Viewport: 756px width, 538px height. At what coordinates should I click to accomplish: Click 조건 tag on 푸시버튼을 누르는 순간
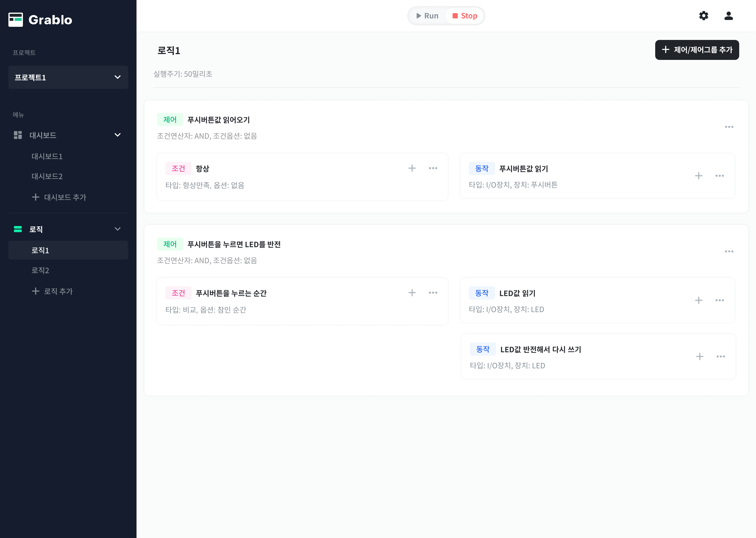point(178,293)
